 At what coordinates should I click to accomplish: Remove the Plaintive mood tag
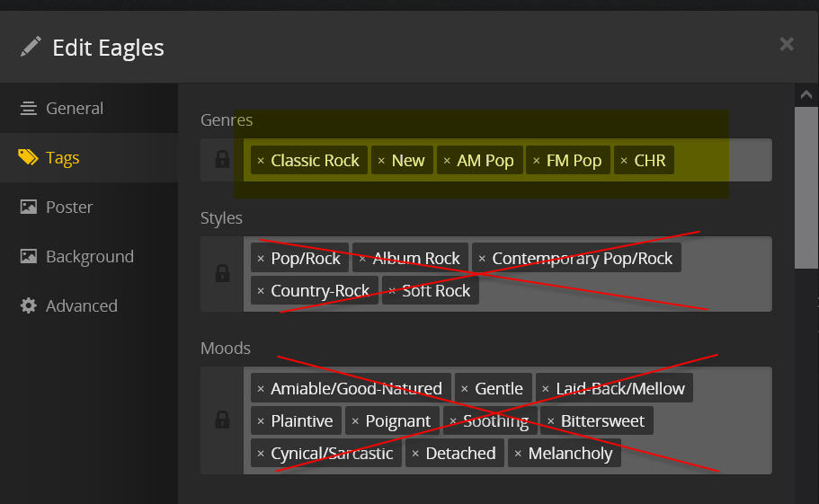261,421
